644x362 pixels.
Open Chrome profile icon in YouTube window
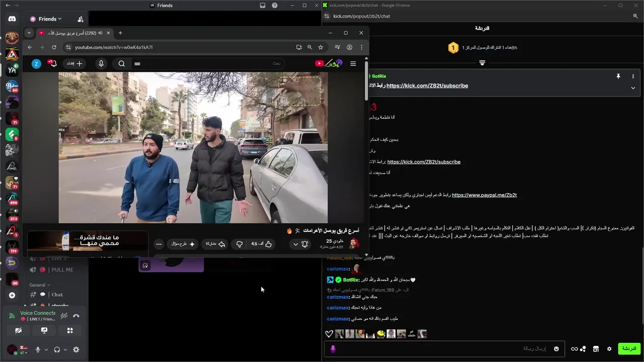(349, 47)
